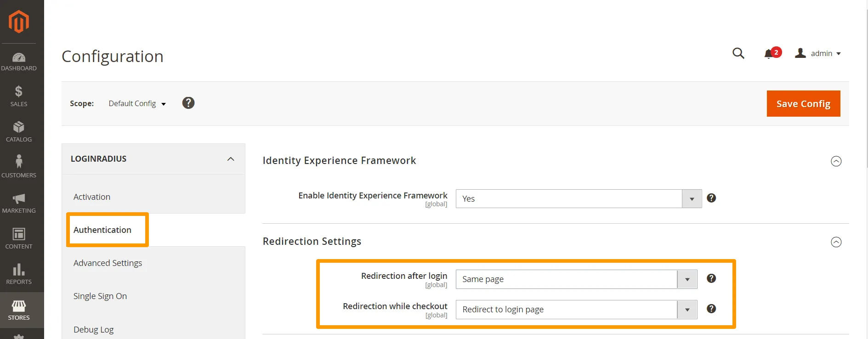Collapse the Identity Experience Framework section
Viewport: 868px width, 339px height.
tap(836, 161)
